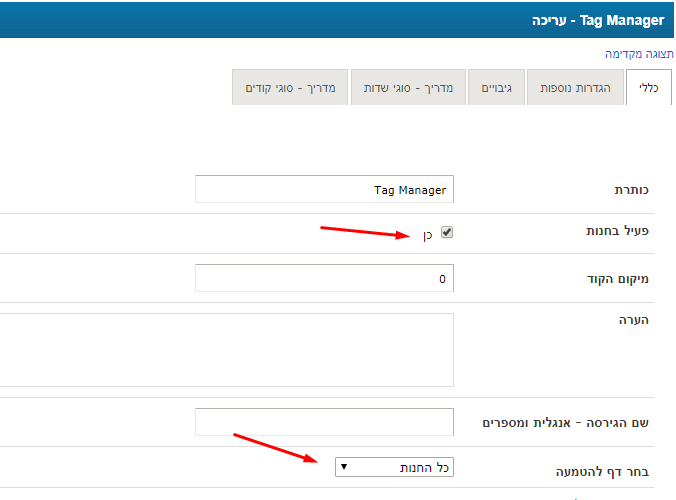Click the שם הגירסה - אנגלית ומספרים label
676x500 pixels.
point(565,423)
